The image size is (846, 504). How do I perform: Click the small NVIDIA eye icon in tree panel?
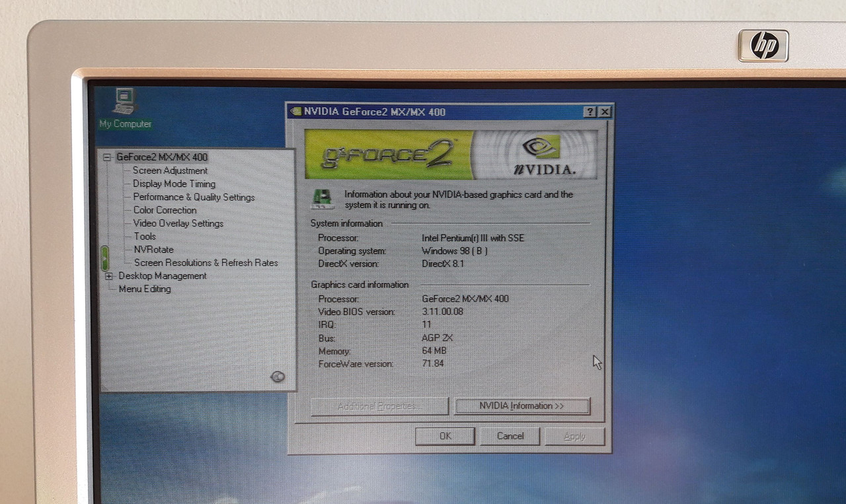tap(278, 377)
